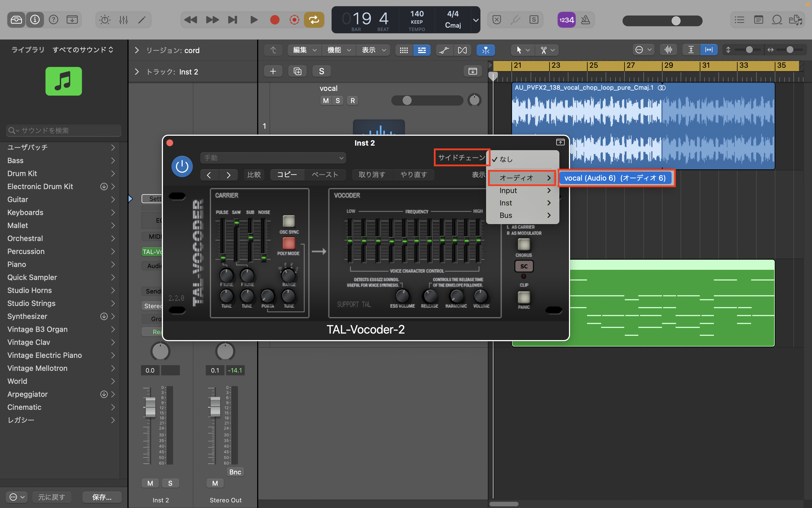Viewport: 812px width, 508px height.
Task: Click the list view icon
Action: point(422,50)
